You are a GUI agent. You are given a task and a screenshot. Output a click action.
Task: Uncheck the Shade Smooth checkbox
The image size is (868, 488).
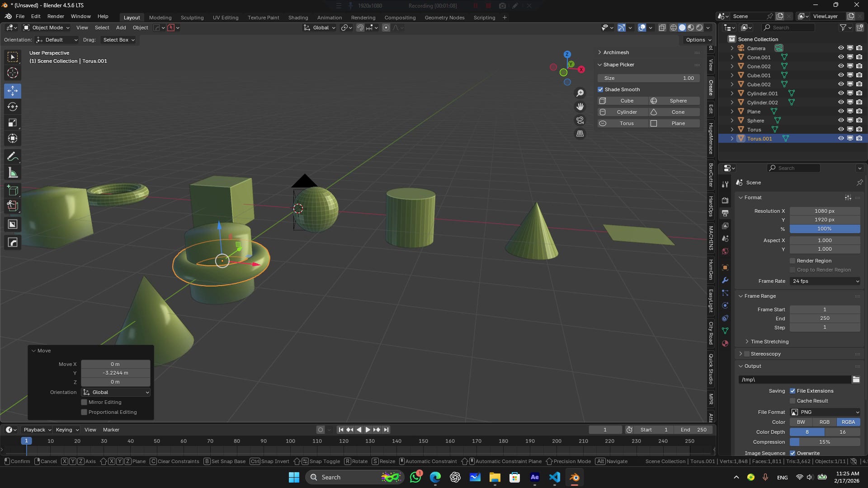coord(600,89)
